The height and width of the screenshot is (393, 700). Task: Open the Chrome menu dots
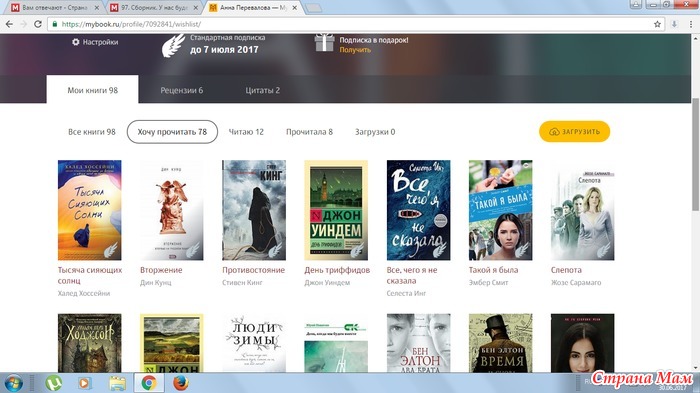[x=691, y=24]
